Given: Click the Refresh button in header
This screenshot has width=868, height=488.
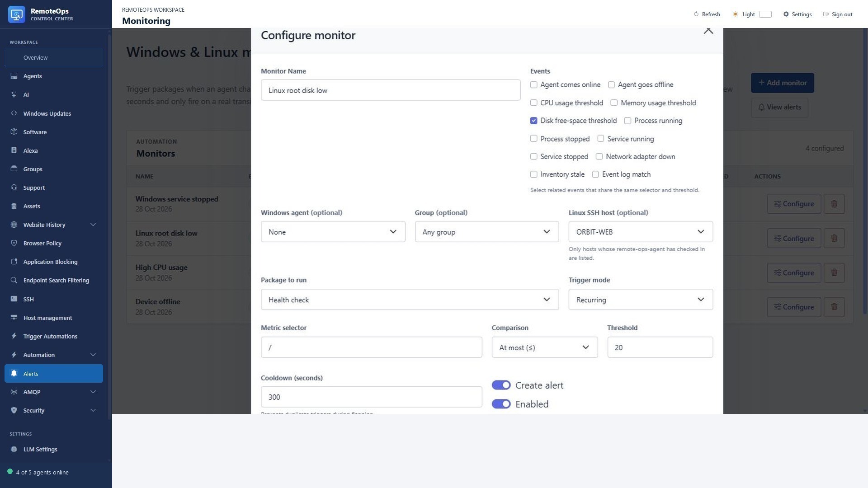Looking at the screenshot, I should click(x=707, y=14).
